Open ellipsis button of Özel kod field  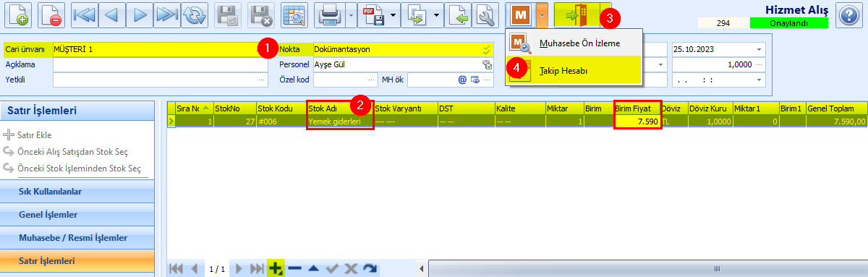(373, 80)
